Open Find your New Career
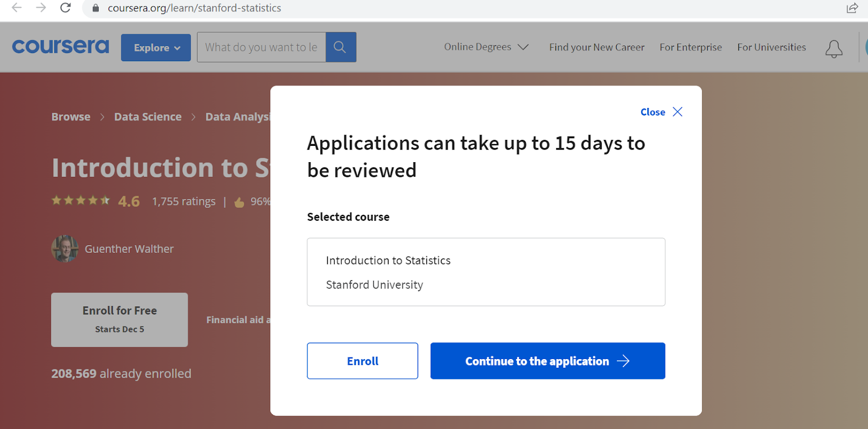Viewport: 868px width, 429px height. (597, 47)
